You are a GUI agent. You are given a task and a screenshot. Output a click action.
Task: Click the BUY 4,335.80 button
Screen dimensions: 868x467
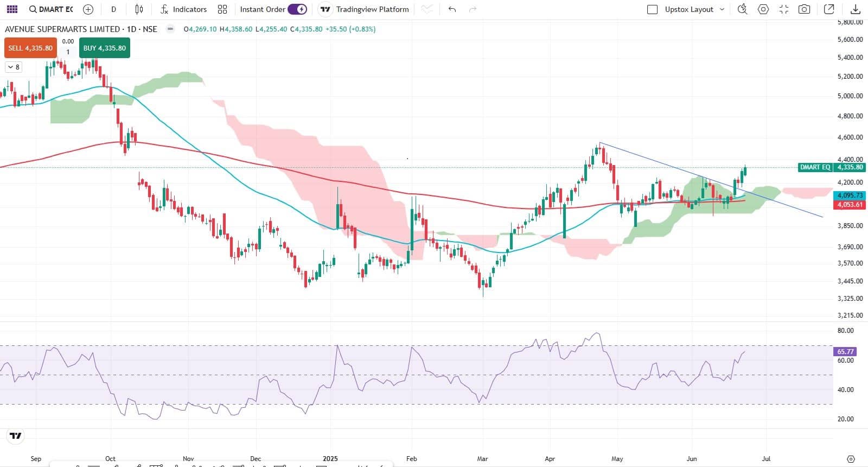click(104, 48)
